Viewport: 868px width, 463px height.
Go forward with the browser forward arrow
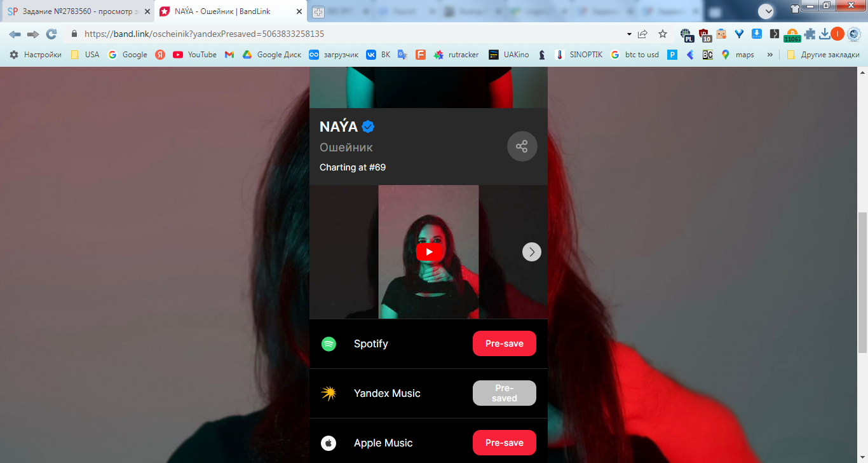pyautogui.click(x=33, y=34)
